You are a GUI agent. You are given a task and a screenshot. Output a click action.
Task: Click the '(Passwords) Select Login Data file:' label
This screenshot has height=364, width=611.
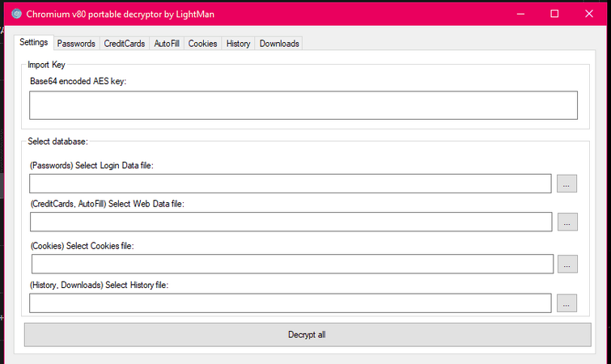point(91,166)
